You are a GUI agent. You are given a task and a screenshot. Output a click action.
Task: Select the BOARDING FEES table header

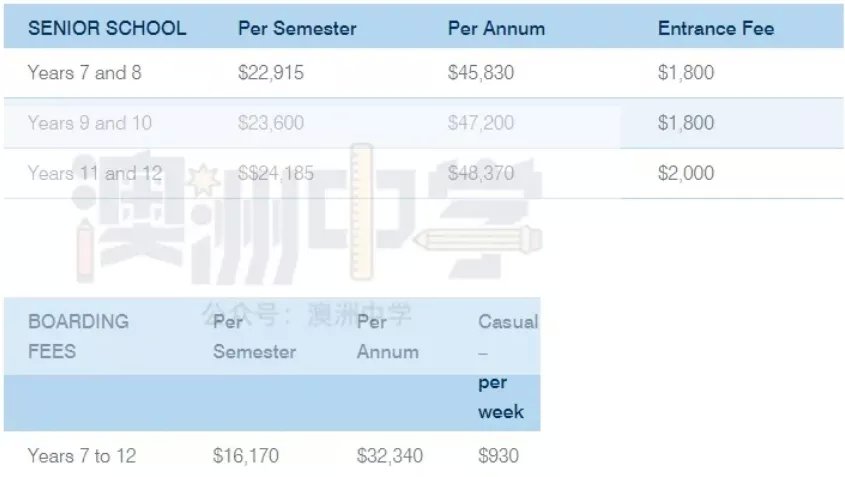pyautogui.click(x=78, y=336)
